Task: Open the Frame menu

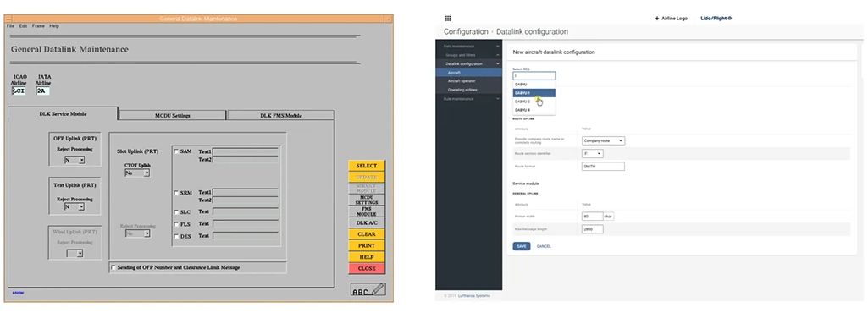Action: point(38,26)
